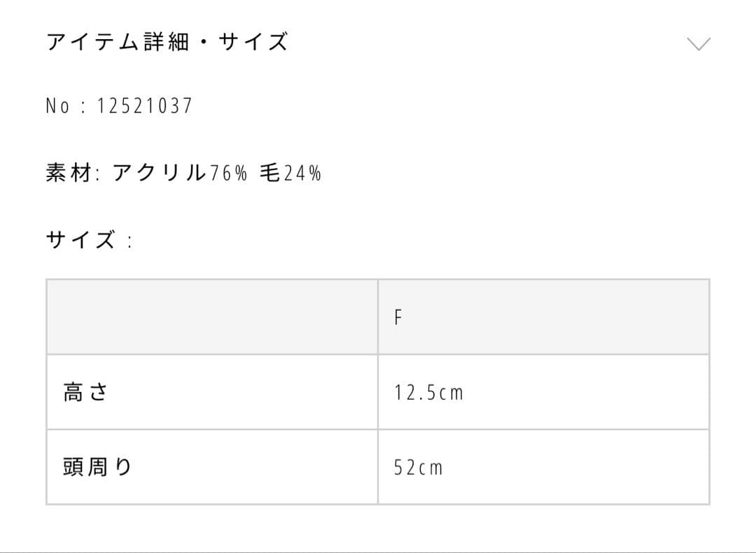Select the section header アイテム詳細・サイズ
756x553 pixels.
(168, 42)
